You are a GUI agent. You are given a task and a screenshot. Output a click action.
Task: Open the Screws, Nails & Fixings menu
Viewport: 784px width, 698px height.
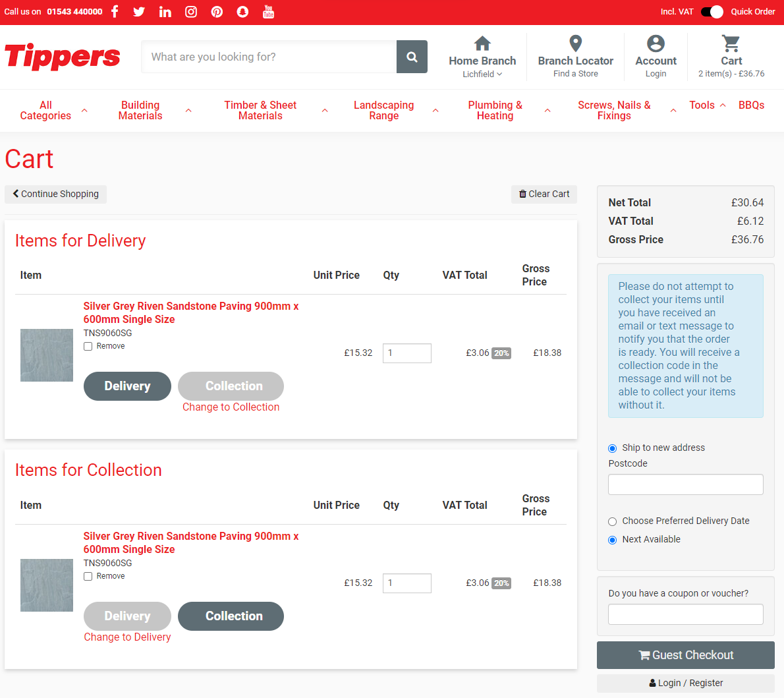pos(614,111)
